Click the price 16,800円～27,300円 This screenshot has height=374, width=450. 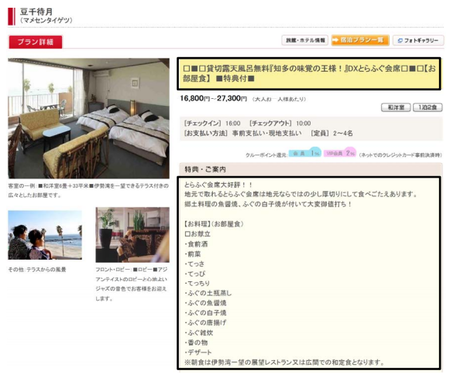pyautogui.click(x=213, y=98)
